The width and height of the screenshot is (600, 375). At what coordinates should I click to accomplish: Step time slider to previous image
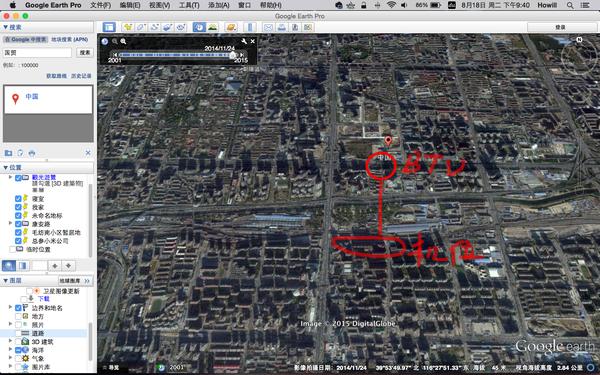[115, 55]
